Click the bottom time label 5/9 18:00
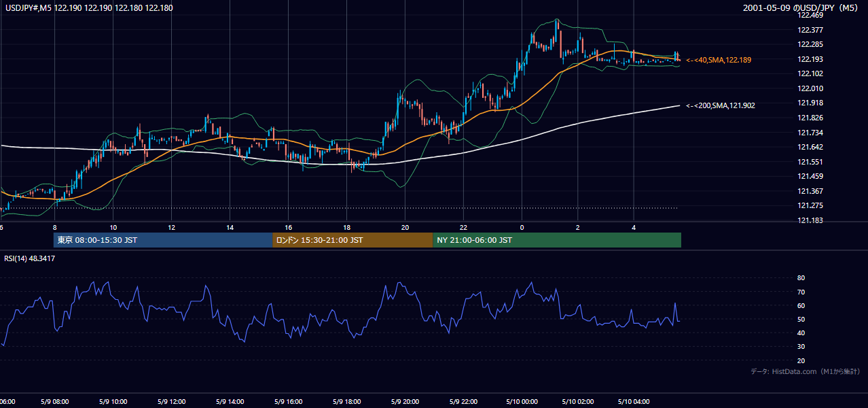 tap(346, 401)
